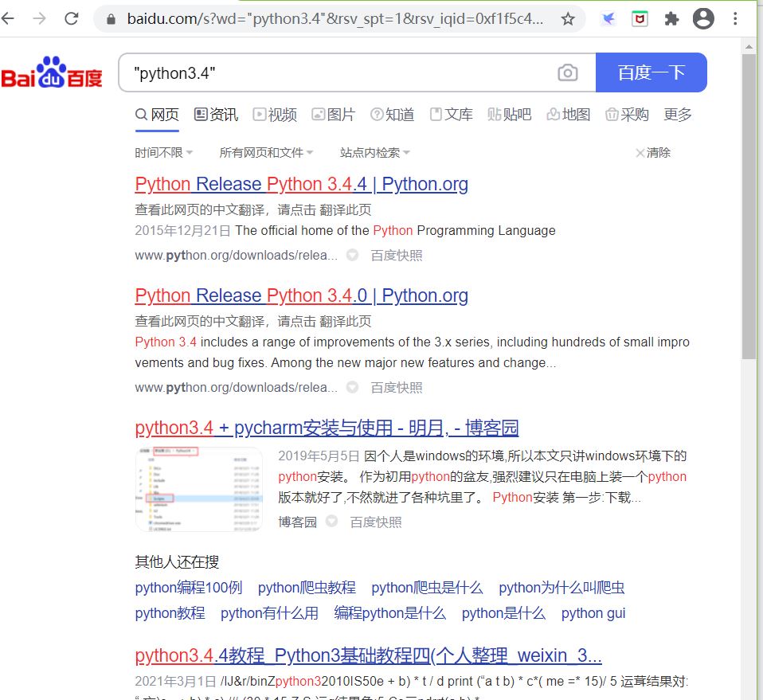The height and width of the screenshot is (700, 763).
Task: Open python3.4 + pycharm安装与使用 result
Action: pos(327,428)
